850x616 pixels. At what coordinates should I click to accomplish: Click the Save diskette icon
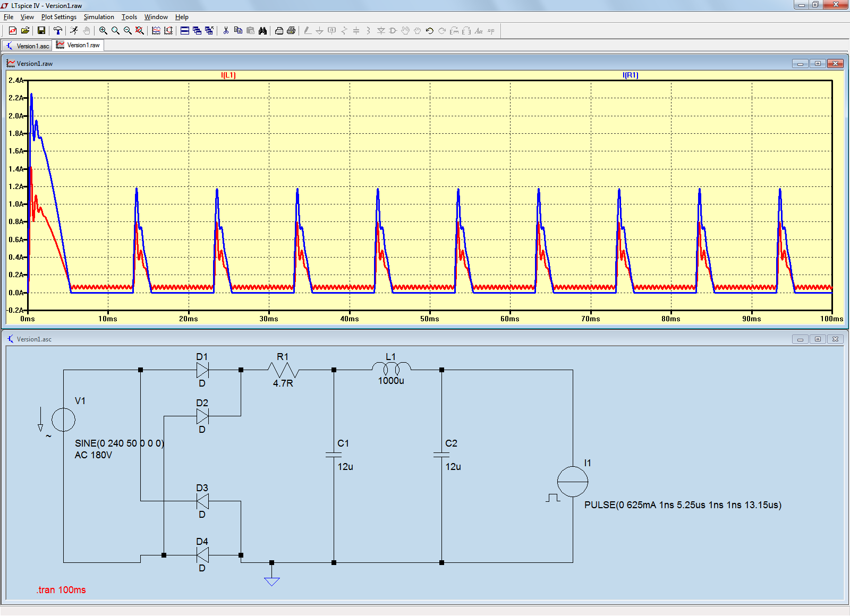click(x=41, y=31)
